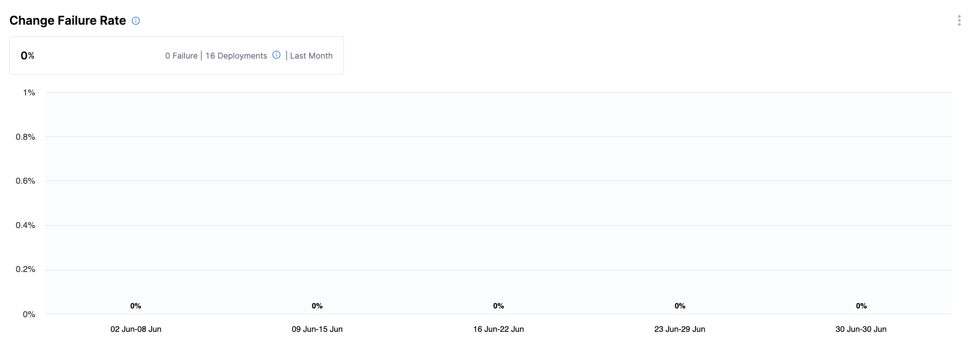Click the info icon next to 16 Deployments

click(x=276, y=55)
